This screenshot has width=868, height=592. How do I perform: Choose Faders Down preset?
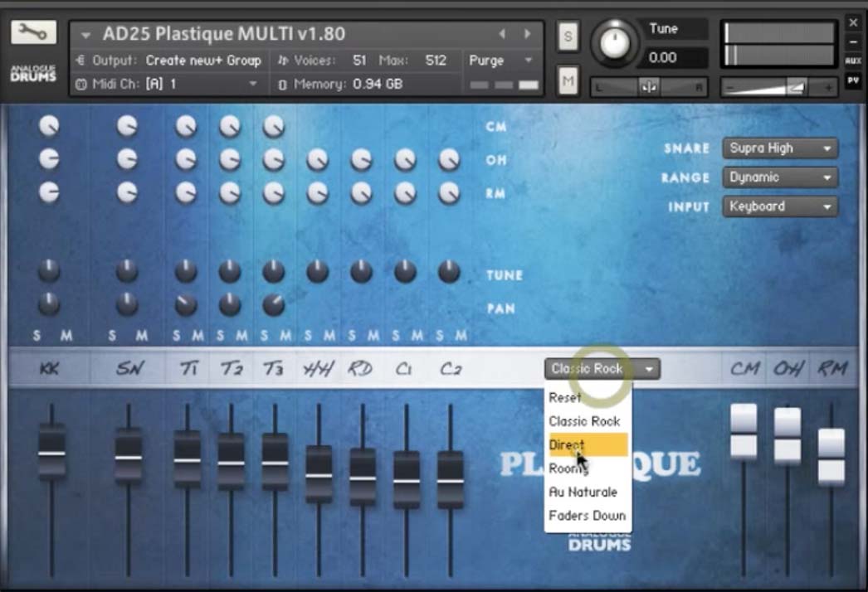point(588,516)
